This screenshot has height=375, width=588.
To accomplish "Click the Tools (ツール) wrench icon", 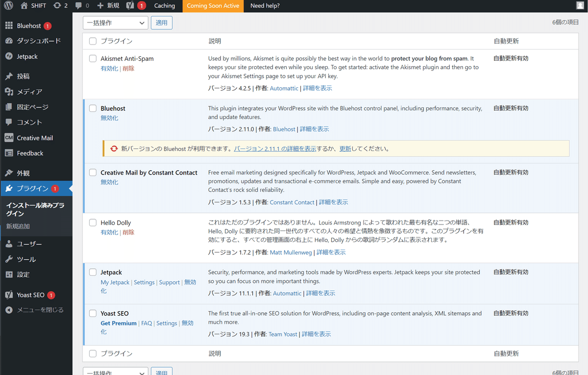I will coord(9,259).
